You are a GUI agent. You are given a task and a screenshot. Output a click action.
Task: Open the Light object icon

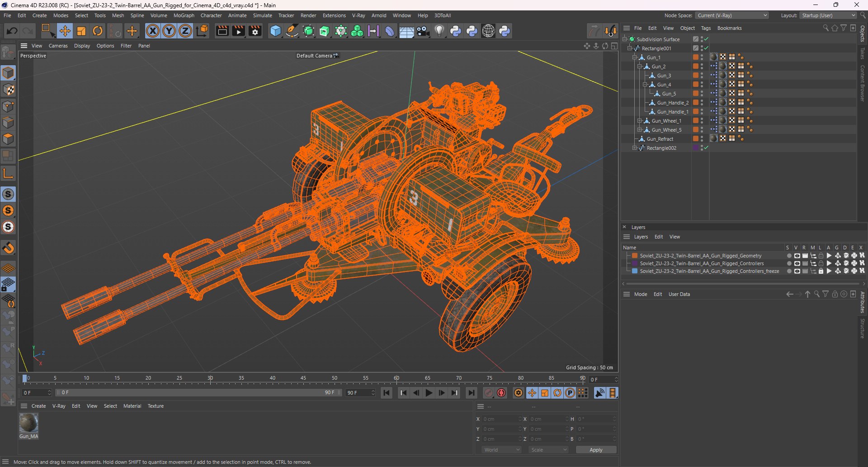(x=439, y=31)
